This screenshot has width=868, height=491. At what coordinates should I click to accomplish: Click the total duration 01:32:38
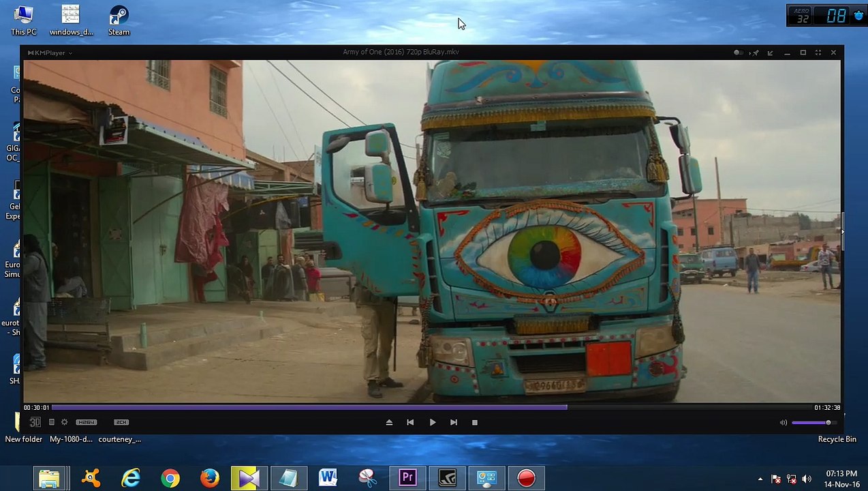coord(827,408)
